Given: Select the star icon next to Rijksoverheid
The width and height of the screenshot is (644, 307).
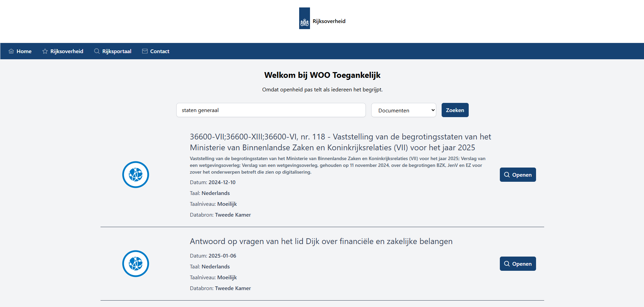Looking at the screenshot, I should (x=44, y=51).
